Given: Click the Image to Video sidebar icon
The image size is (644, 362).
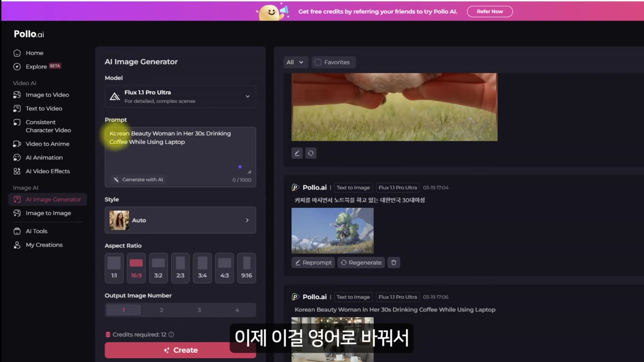Looking at the screenshot, I should [x=17, y=95].
